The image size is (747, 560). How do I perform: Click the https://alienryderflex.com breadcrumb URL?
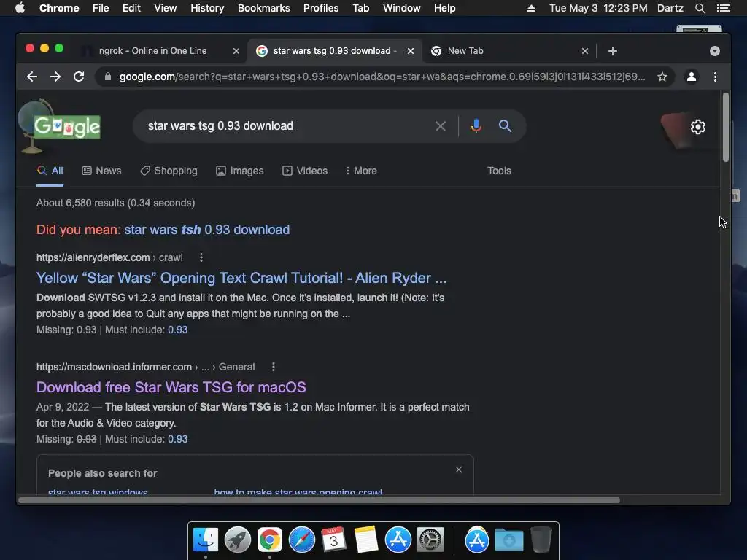93,257
